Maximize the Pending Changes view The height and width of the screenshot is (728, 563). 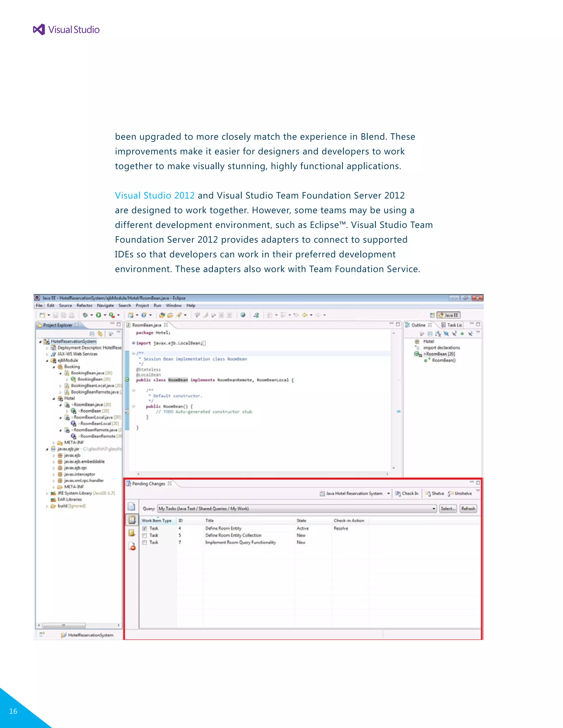pos(478,483)
